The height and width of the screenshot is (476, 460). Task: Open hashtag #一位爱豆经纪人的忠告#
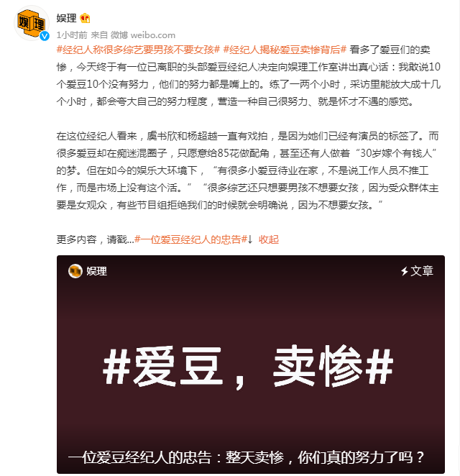[191, 239]
